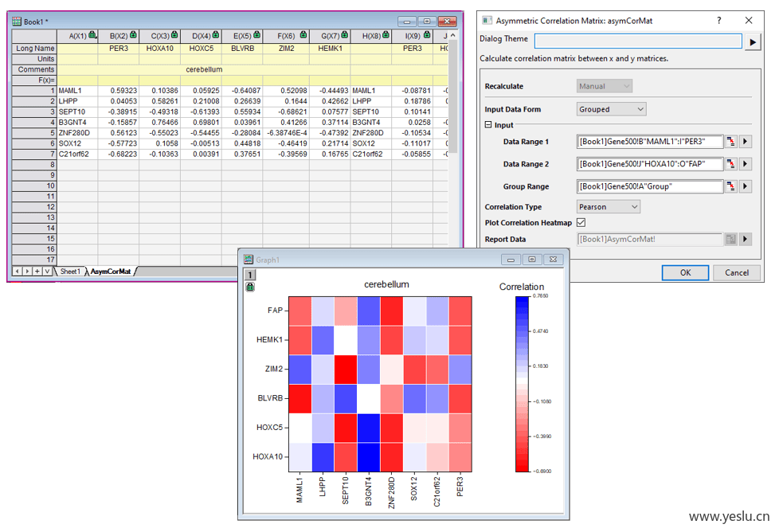Click Correlation legend title in Graph1
Screen dimensions: 779x532
click(521, 287)
